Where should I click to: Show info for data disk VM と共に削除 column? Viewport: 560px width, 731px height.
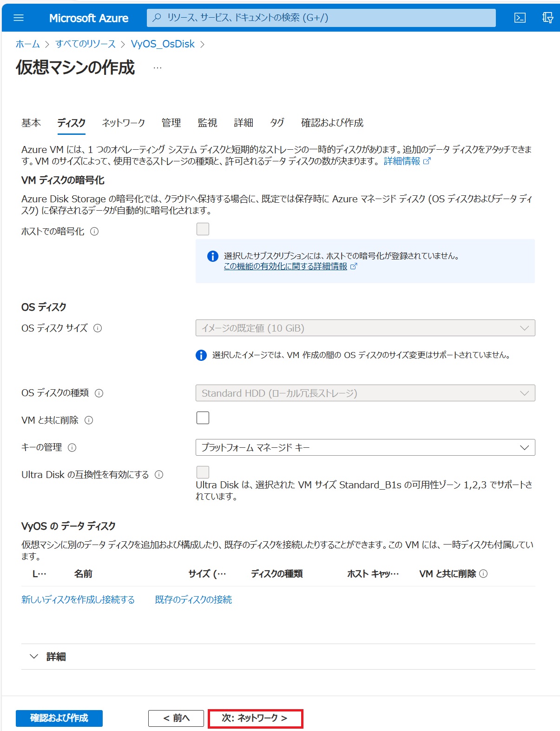point(483,574)
